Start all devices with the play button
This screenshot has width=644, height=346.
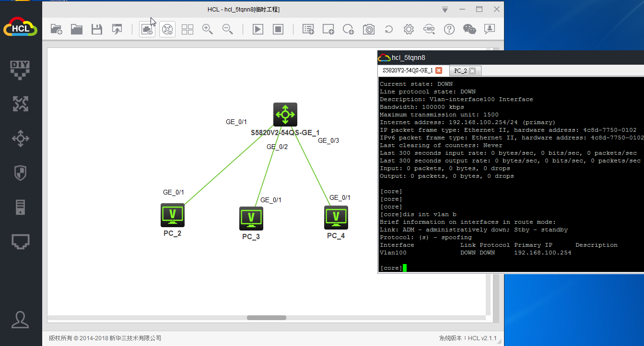click(258, 29)
